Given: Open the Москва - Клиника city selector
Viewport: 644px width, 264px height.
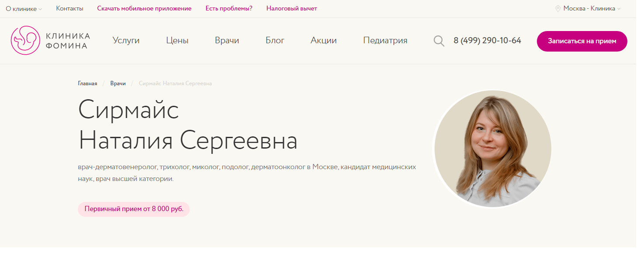Looking at the screenshot, I should [592, 8].
